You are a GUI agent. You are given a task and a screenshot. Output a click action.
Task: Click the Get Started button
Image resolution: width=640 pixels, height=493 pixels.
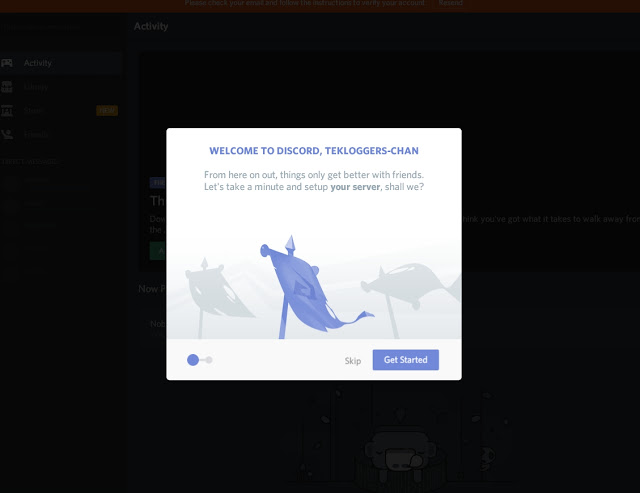tap(405, 360)
